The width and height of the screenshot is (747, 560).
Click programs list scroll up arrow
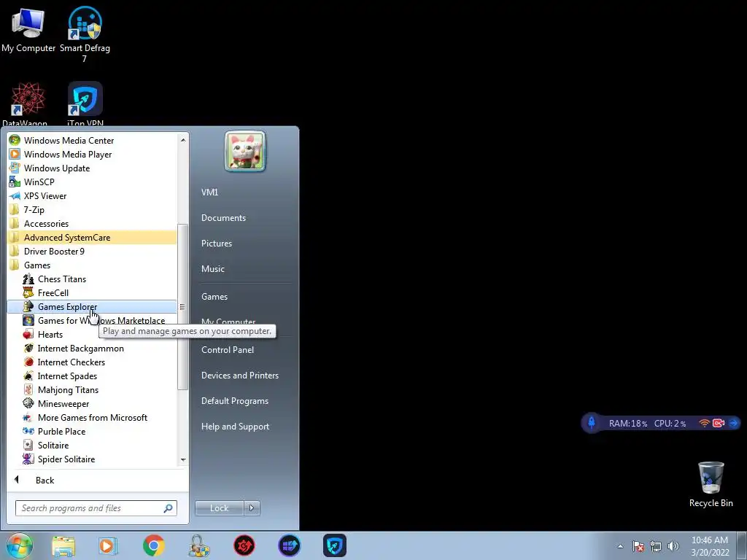183,140
